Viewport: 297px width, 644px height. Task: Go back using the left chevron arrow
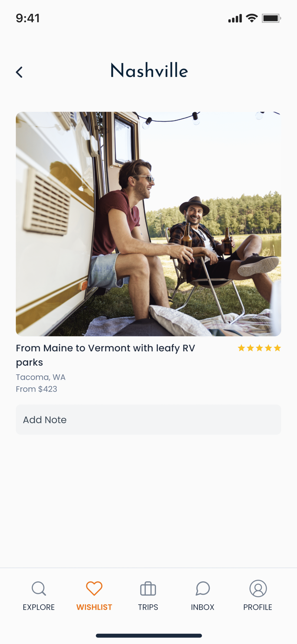coord(19,72)
